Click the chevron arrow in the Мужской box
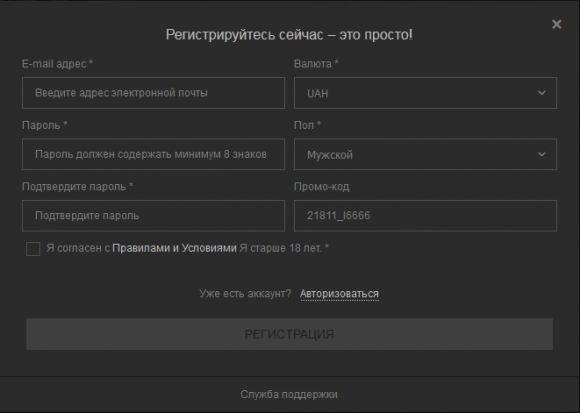 tap(542, 154)
